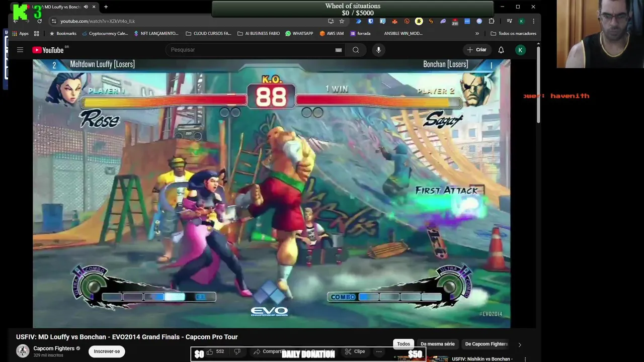644x362 pixels.
Task: Open the YouTube guide hamburger menu
Action: point(20,50)
